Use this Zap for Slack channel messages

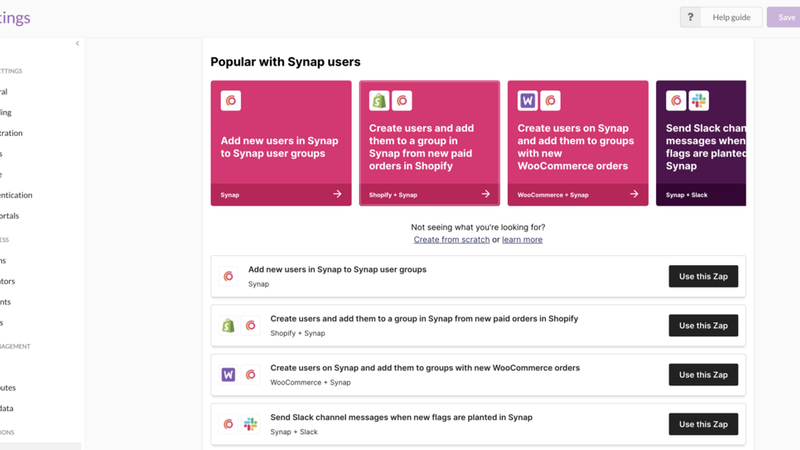pos(703,424)
